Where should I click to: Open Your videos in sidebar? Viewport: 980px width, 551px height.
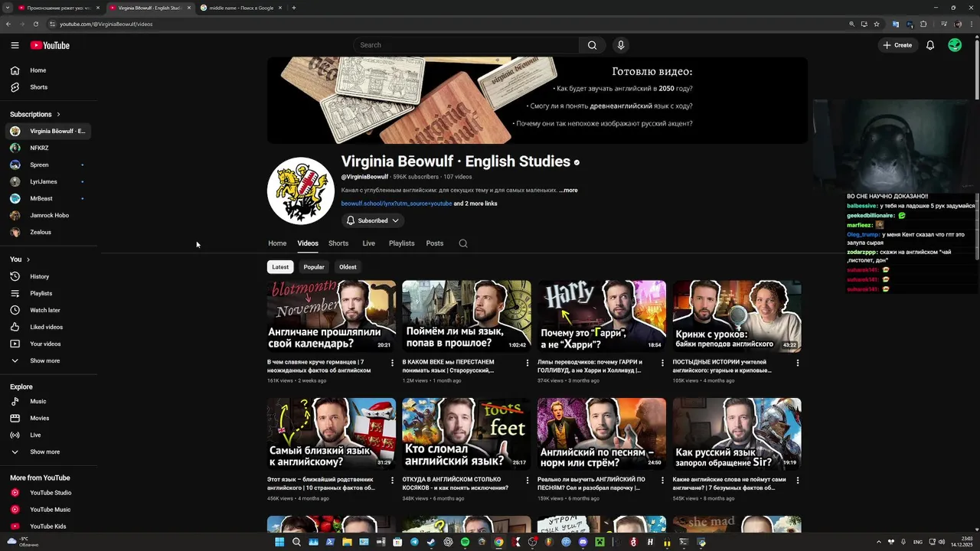point(49,344)
